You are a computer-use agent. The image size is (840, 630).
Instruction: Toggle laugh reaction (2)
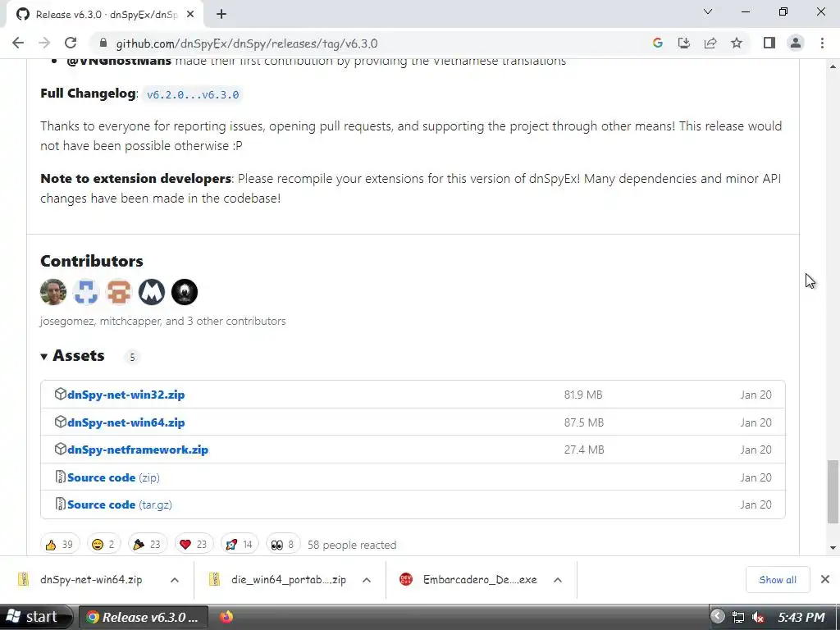tap(103, 545)
